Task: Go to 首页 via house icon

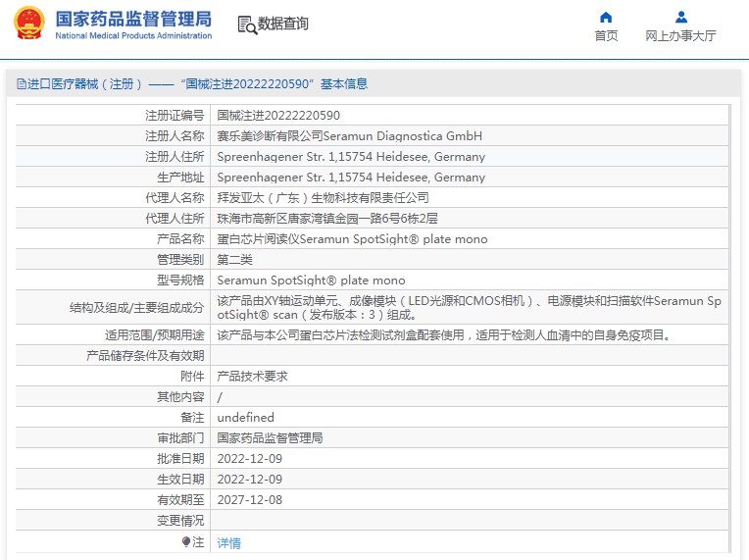Action: [x=606, y=18]
